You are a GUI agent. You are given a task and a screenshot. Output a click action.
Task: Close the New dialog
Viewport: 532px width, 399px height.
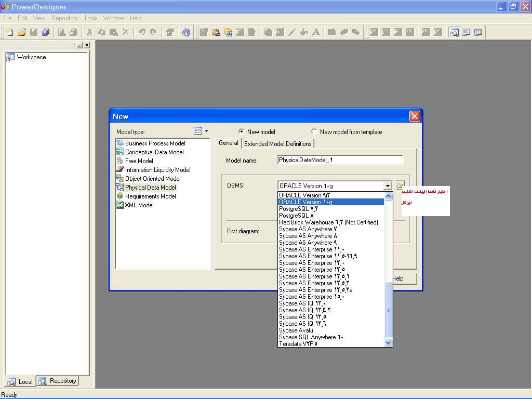point(414,116)
